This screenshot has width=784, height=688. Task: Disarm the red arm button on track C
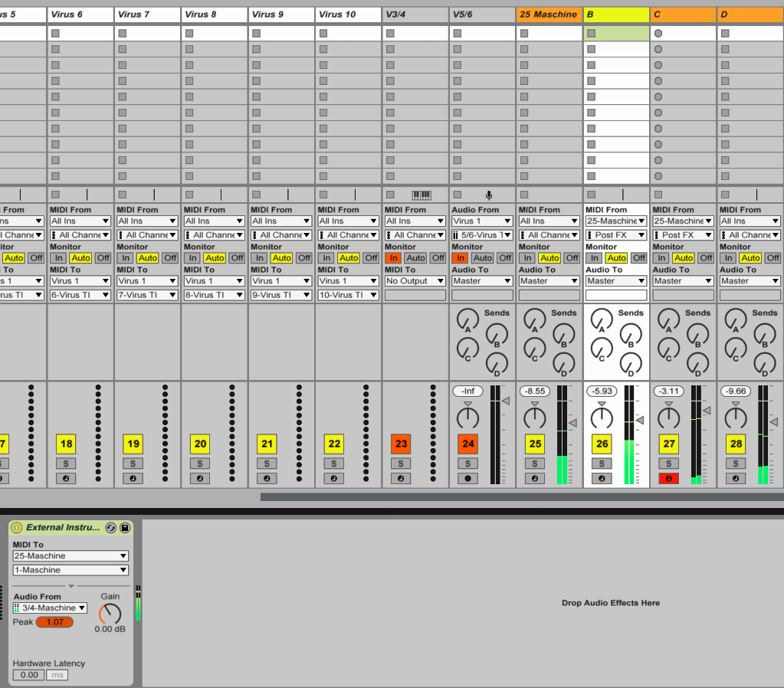pos(669,479)
